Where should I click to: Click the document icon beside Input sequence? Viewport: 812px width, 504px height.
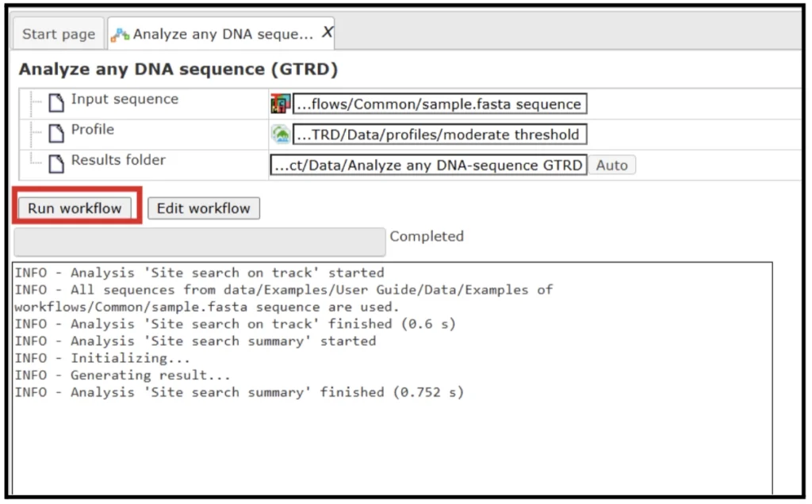56,102
